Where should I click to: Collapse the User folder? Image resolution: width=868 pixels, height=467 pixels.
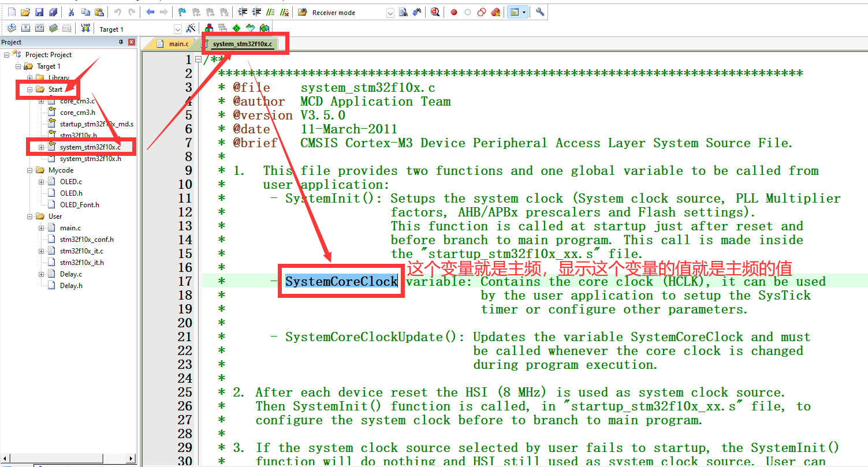coord(30,216)
